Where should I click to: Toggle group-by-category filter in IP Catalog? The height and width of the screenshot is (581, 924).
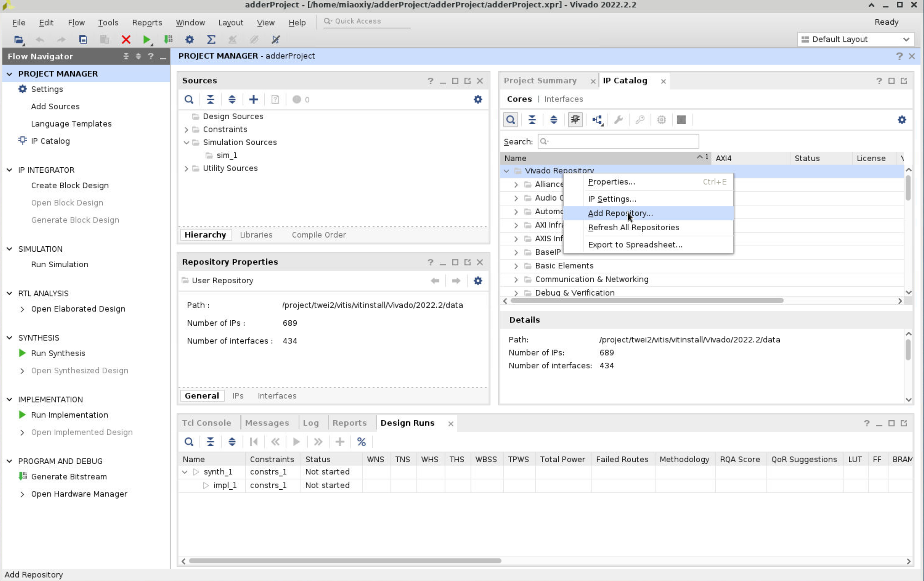pos(575,120)
